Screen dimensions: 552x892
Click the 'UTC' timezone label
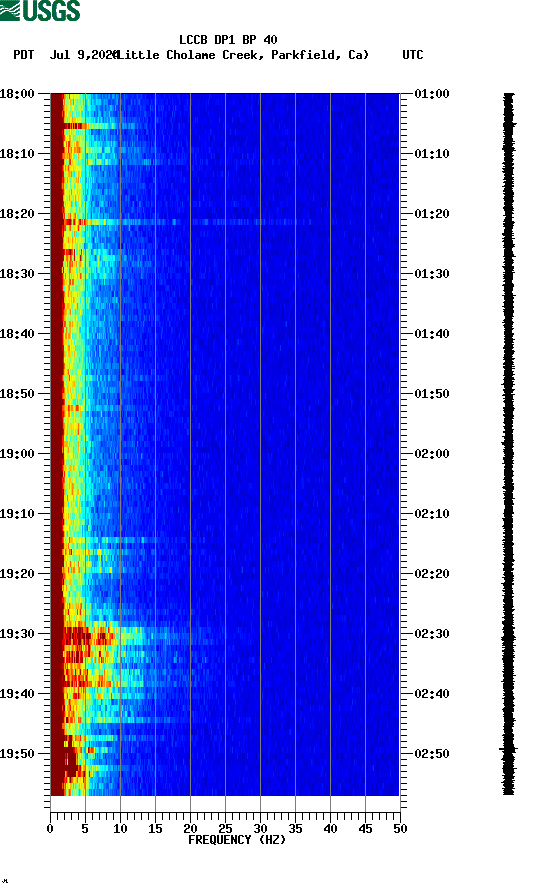click(413, 55)
